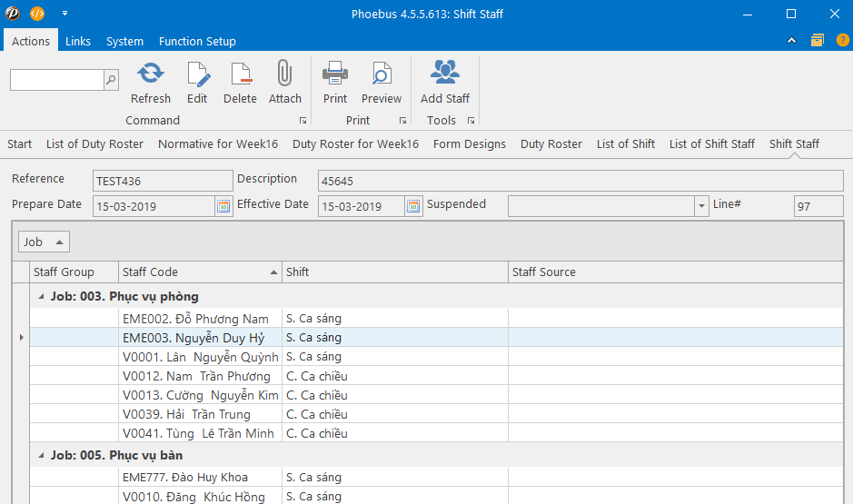Click the window layout icon beside help
The image size is (853, 504).
(x=817, y=40)
